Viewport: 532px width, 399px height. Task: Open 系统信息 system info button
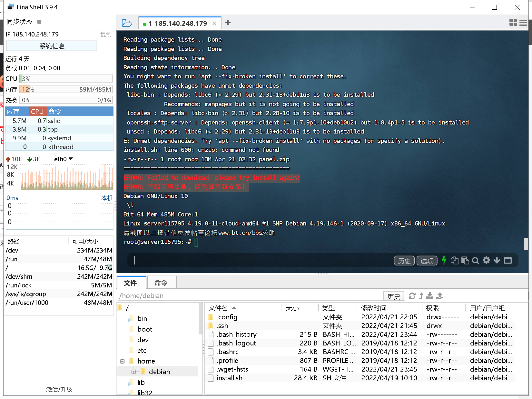point(52,46)
